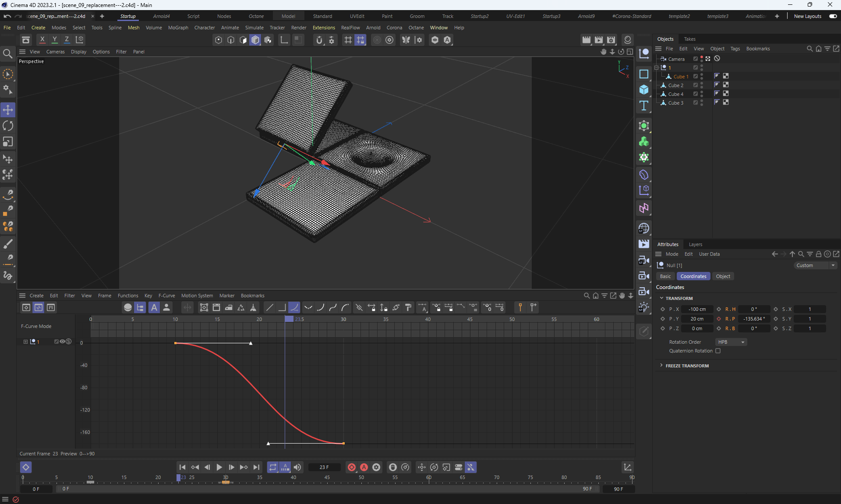Enable the Quaternion Rotation checkbox
The width and height of the screenshot is (841, 504).
click(718, 351)
